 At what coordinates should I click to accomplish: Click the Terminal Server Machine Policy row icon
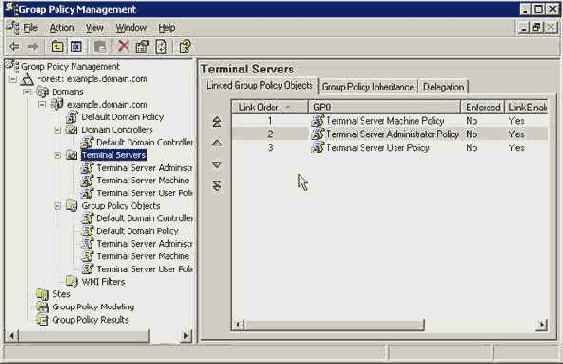coord(318,121)
